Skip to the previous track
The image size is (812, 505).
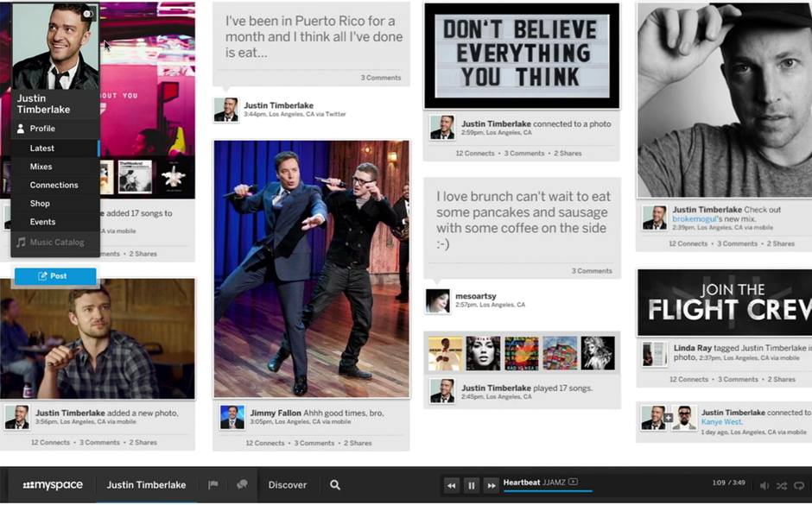[x=451, y=486]
